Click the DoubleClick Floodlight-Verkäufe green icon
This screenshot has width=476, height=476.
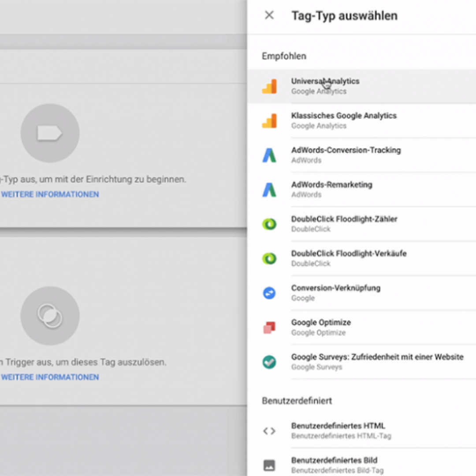point(269,259)
